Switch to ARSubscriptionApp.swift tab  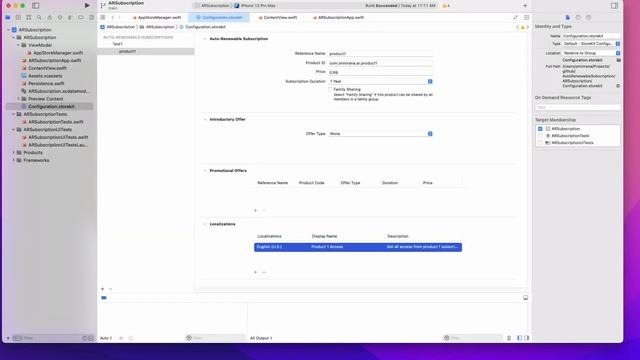click(338, 18)
